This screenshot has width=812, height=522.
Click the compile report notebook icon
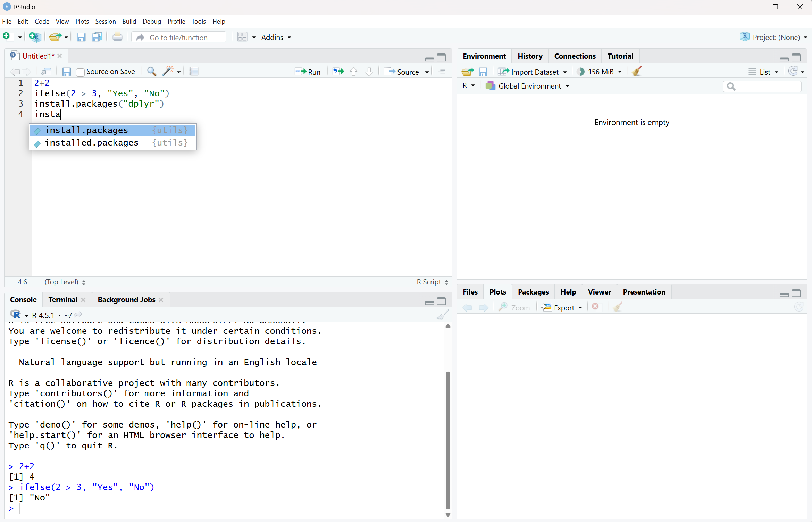click(x=194, y=72)
